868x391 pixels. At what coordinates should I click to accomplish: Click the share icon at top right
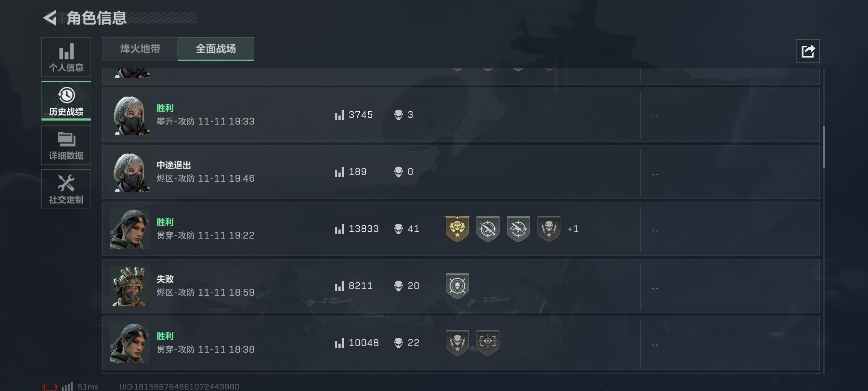(807, 51)
